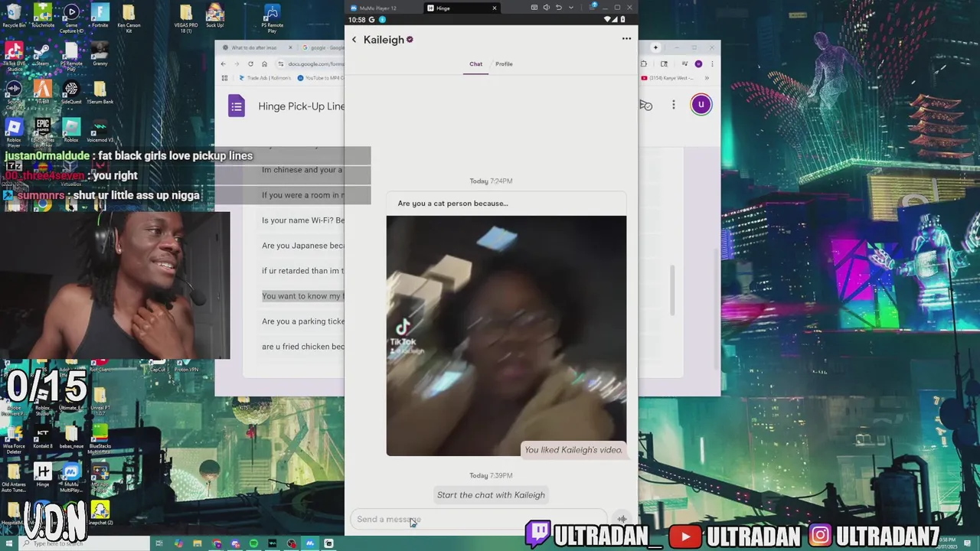Click the Google Forms send icon
This screenshot has width=980, height=551.
[646, 105]
